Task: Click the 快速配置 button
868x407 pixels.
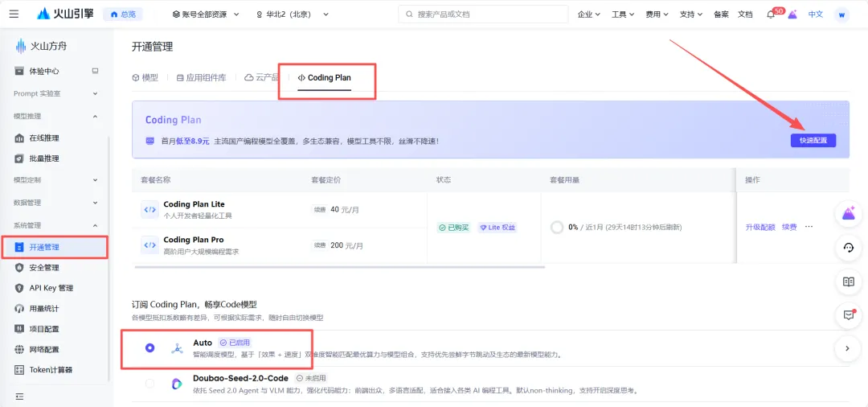Action: click(813, 141)
